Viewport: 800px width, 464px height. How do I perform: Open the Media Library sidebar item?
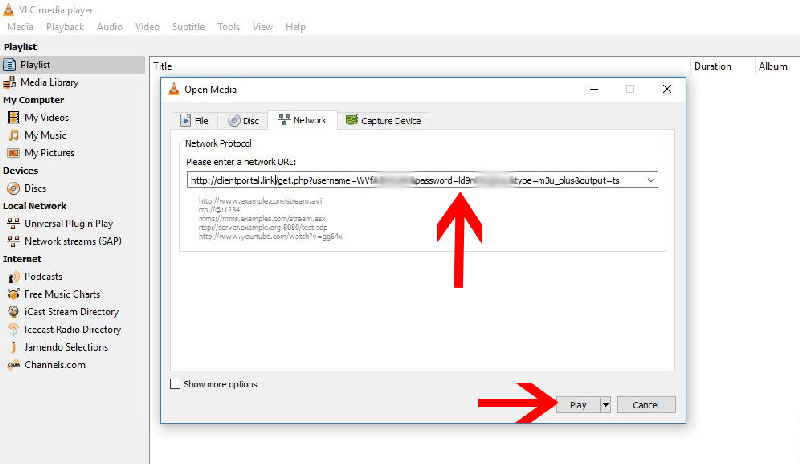point(48,82)
